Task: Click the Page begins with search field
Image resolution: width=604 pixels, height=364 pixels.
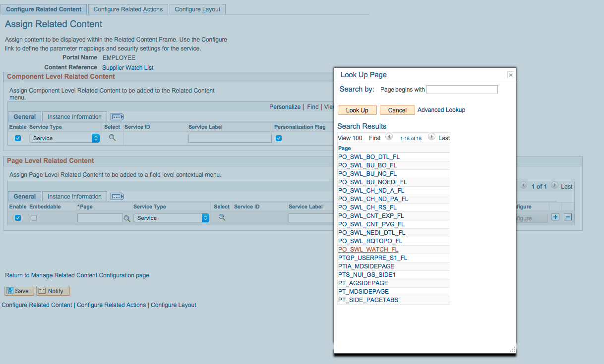Action: click(462, 90)
